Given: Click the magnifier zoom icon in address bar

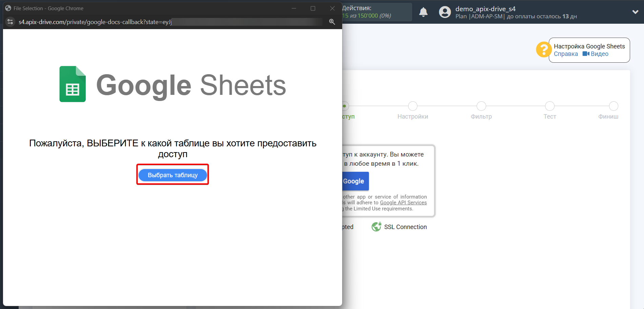Looking at the screenshot, I should click(332, 22).
